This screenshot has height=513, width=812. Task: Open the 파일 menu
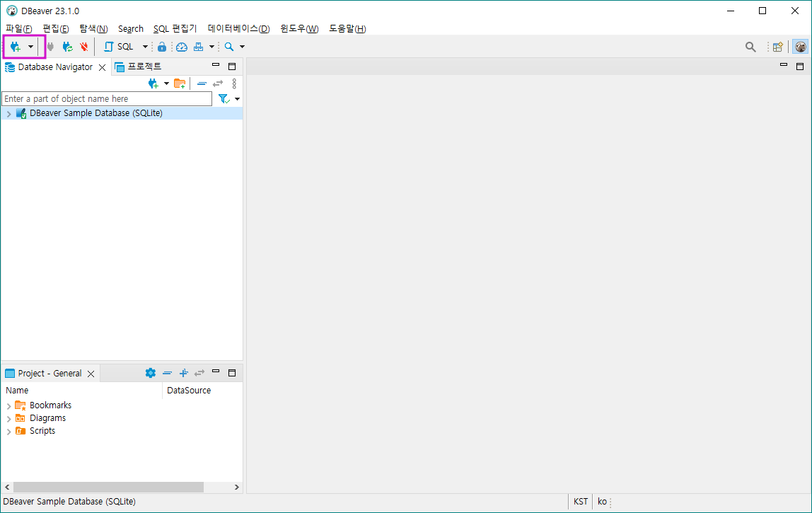tap(18, 28)
